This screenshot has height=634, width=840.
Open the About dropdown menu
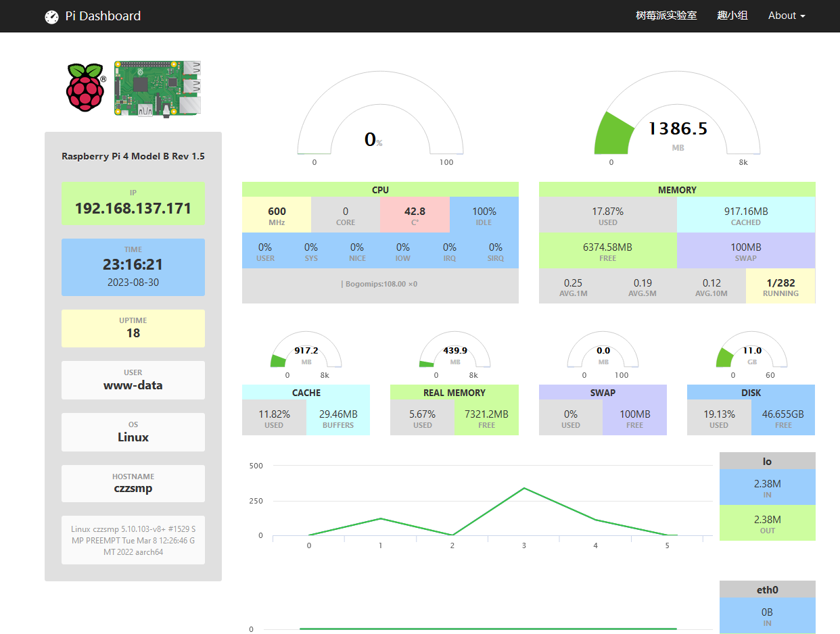coord(787,16)
